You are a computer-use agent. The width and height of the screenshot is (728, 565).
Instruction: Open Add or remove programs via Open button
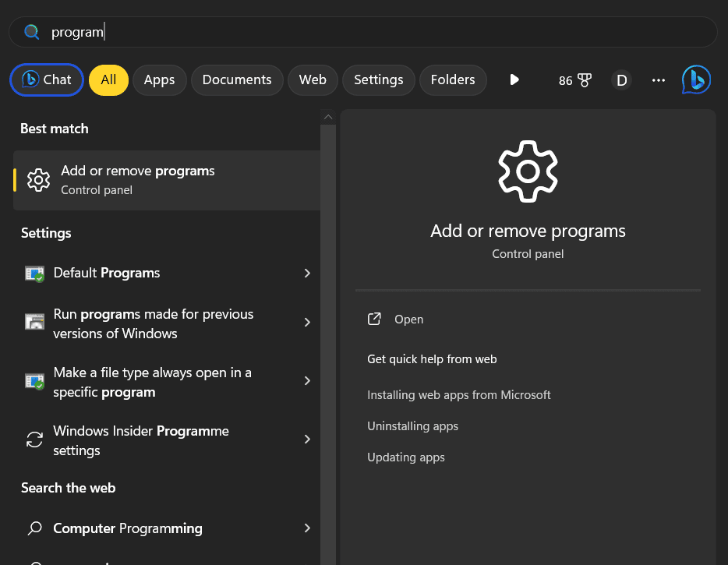coord(408,320)
